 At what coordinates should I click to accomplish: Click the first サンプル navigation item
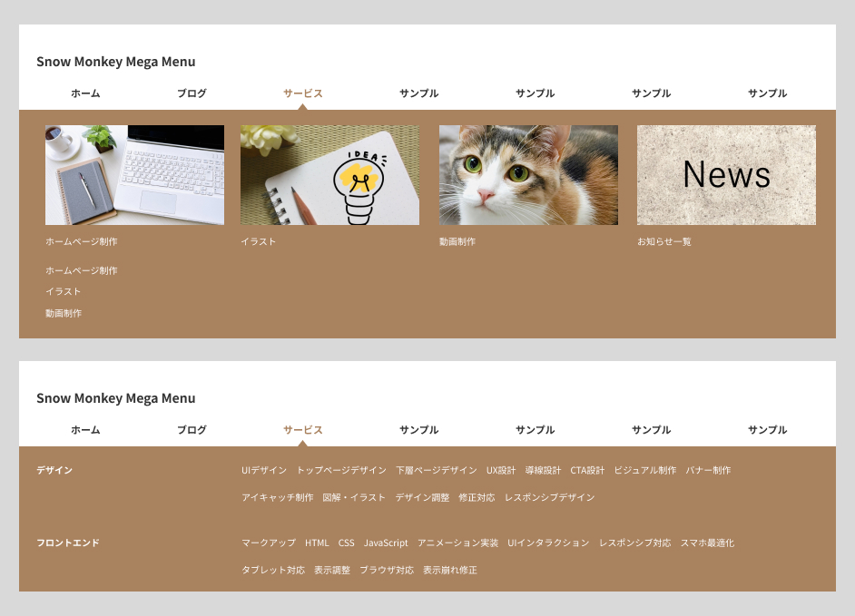(418, 93)
